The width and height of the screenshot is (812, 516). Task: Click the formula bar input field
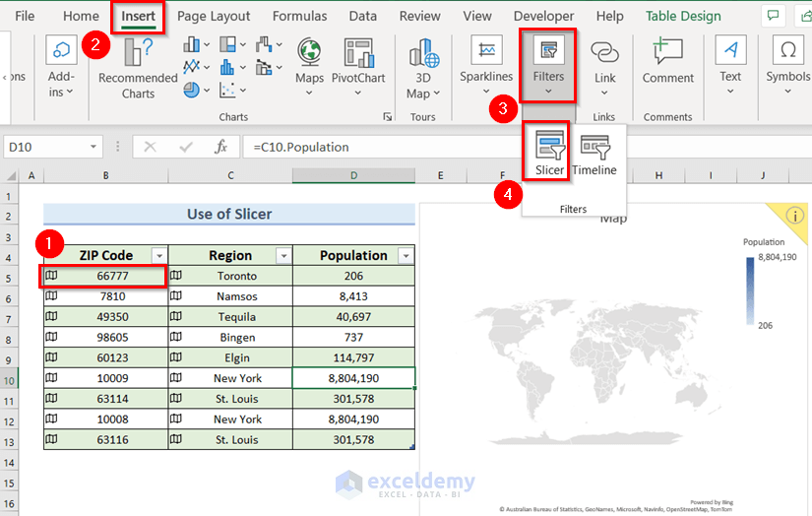pyautogui.click(x=383, y=147)
